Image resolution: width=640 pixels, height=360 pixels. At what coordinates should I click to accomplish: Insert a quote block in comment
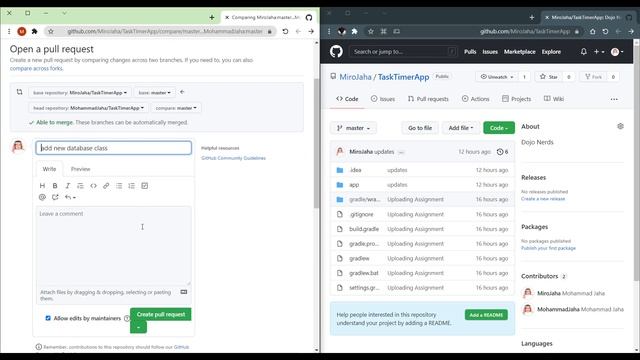tap(80, 186)
